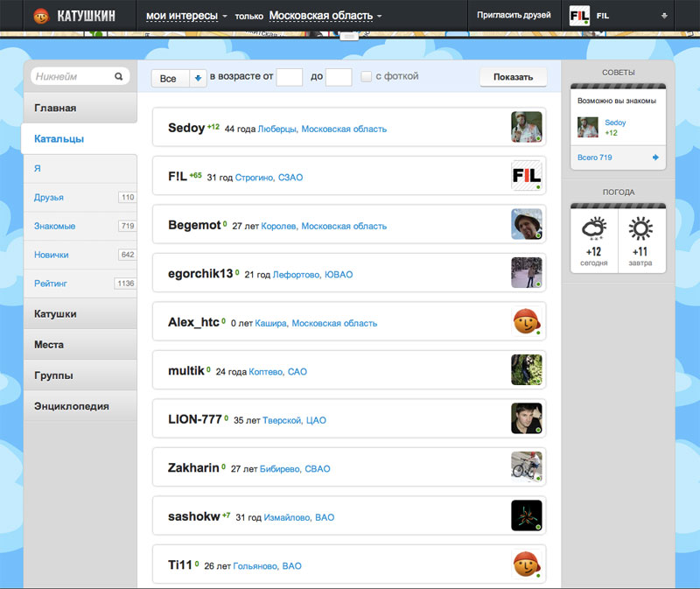The width and height of the screenshot is (700, 589).
Task: Open the Новички list with 642
Action: click(x=80, y=255)
